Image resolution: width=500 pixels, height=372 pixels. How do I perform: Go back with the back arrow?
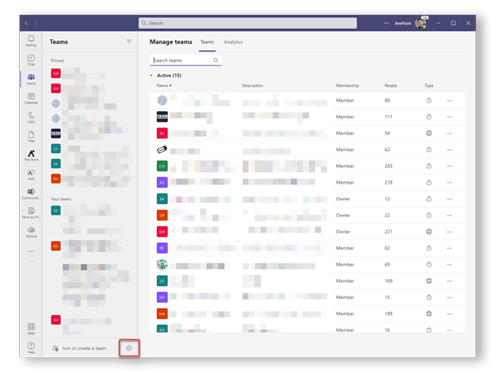[26, 23]
